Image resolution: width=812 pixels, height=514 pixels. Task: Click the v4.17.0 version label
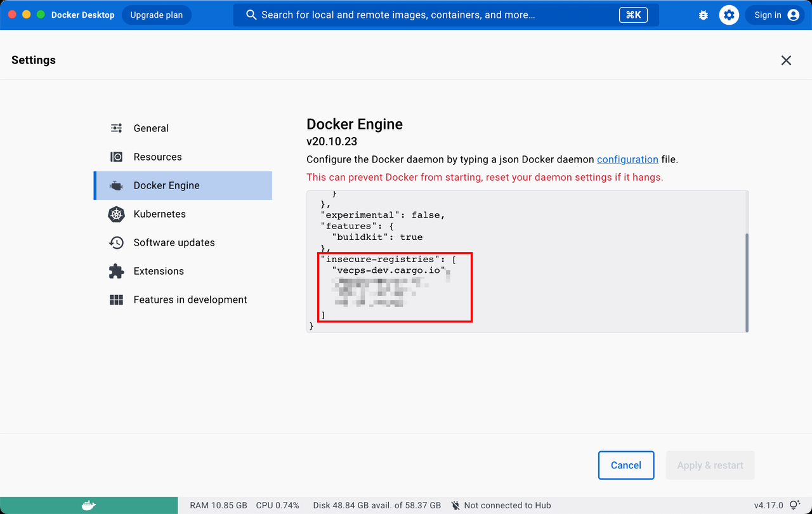click(769, 506)
